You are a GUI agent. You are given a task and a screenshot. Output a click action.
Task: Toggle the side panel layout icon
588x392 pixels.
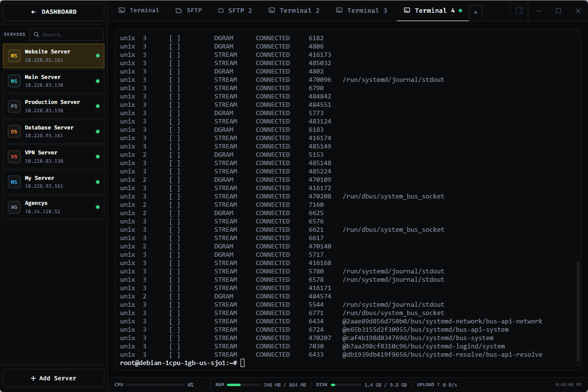[519, 11]
